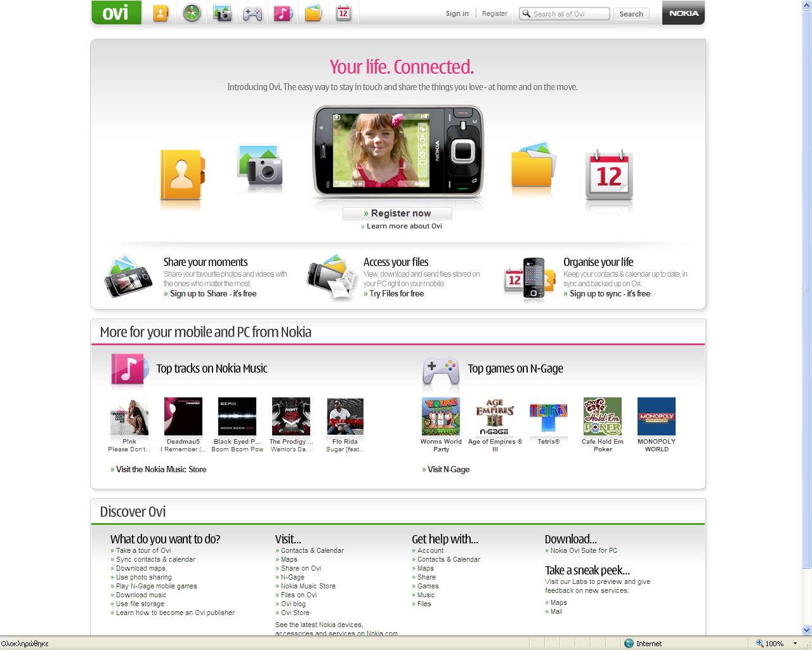812x650 pixels.
Task: Open N-Gage gamepad icon in top bar
Action: click(252, 13)
